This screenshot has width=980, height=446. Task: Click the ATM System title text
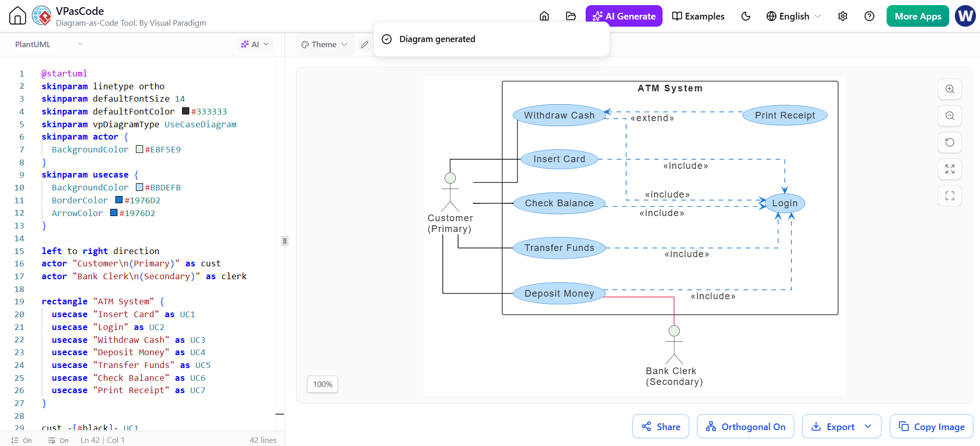coord(670,88)
